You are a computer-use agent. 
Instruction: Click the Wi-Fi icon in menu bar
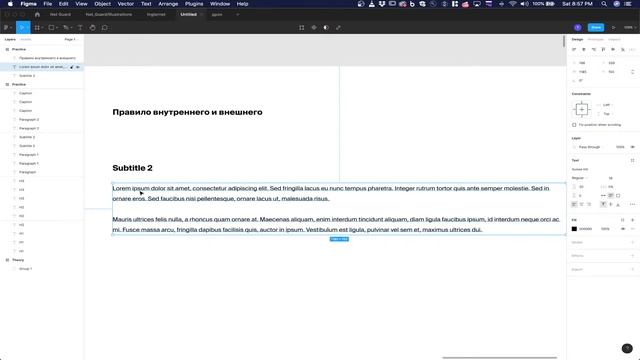(513, 4)
